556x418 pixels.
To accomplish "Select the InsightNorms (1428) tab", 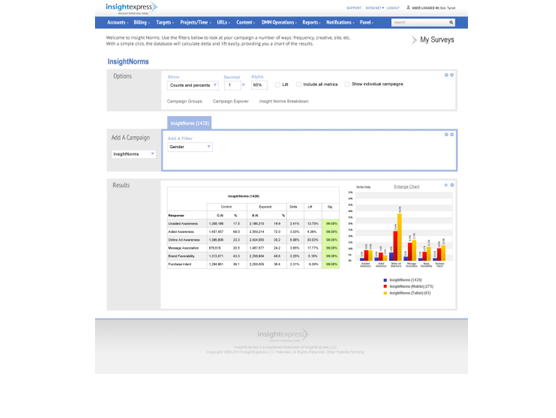I will point(189,123).
